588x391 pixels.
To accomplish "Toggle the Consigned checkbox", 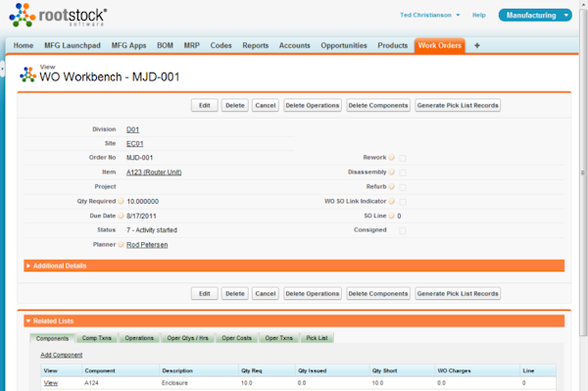I will tap(403, 230).
